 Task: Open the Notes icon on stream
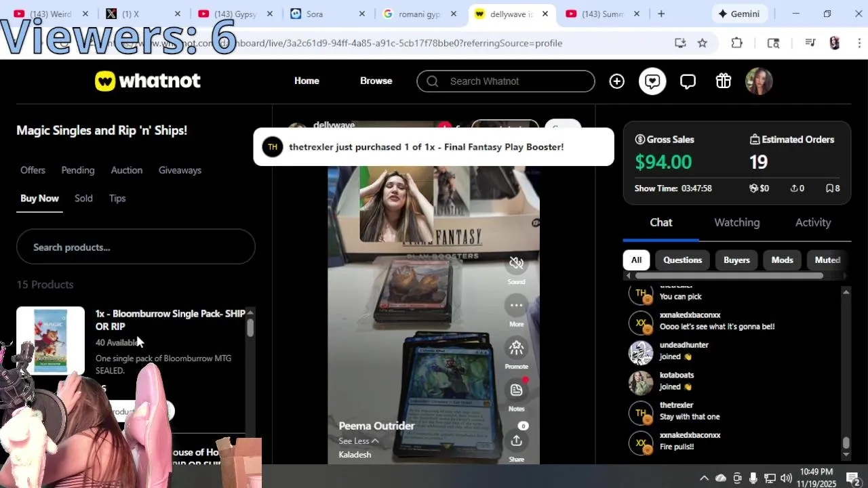[516, 390]
